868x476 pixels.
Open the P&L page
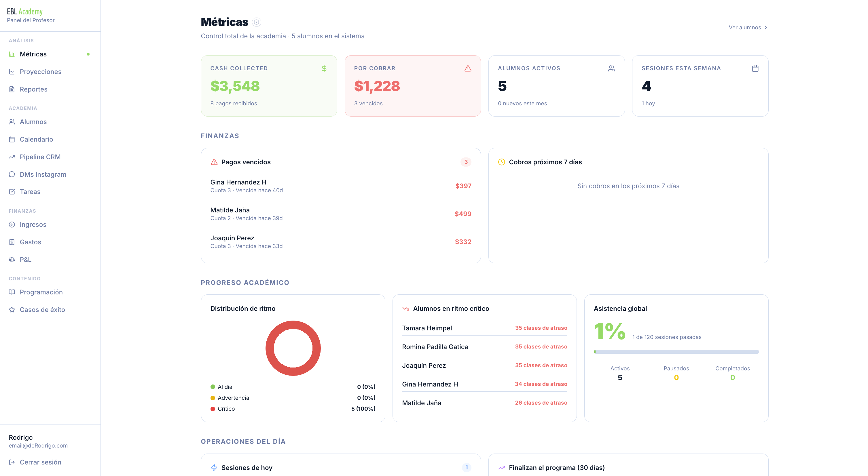[50, 260]
